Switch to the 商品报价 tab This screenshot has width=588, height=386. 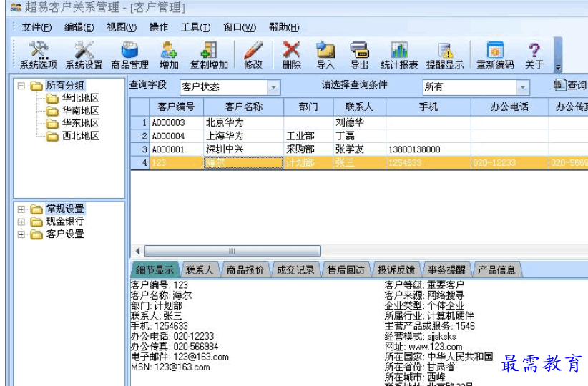pyautogui.click(x=245, y=269)
